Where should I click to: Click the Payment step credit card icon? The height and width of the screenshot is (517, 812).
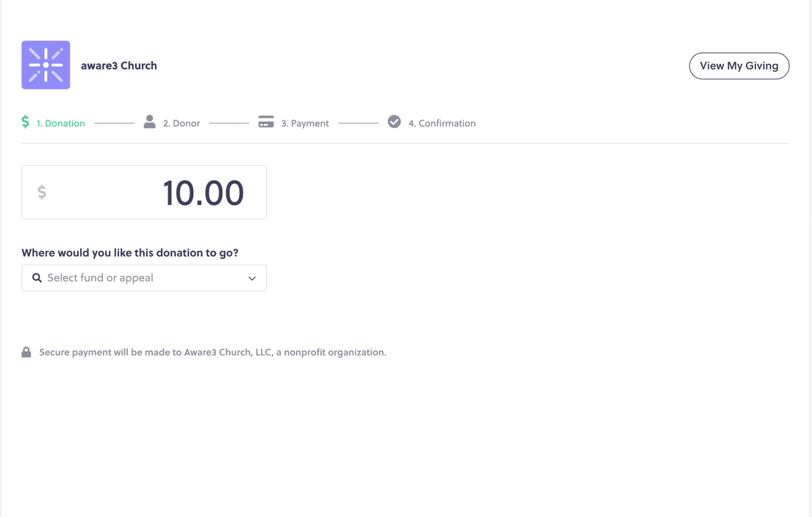click(266, 122)
